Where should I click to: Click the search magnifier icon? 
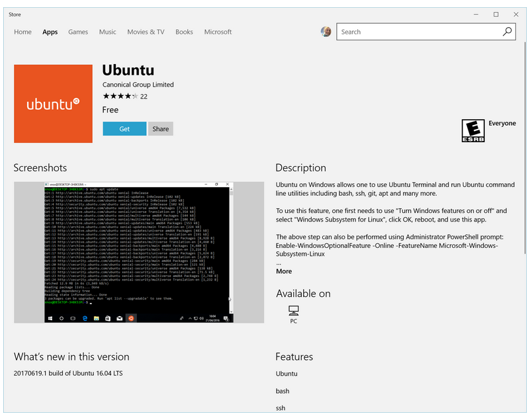click(508, 32)
